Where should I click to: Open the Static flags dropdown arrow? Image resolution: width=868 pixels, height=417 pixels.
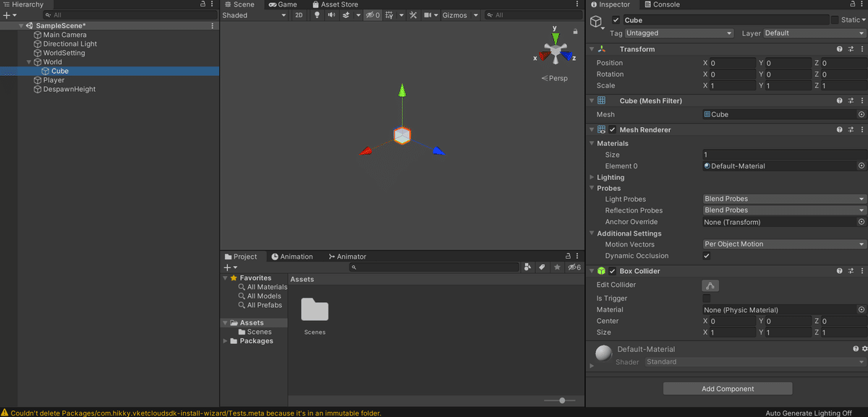864,20
